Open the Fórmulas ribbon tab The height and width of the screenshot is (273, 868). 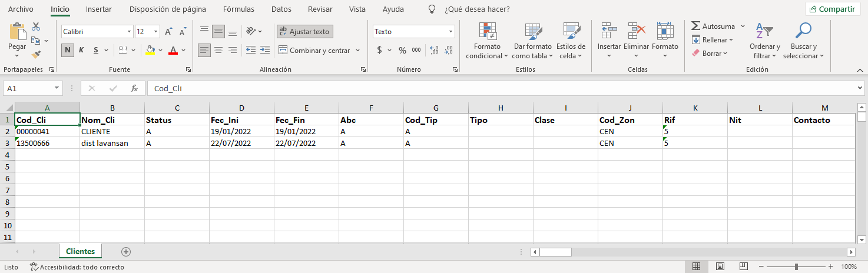click(x=238, y=9)
